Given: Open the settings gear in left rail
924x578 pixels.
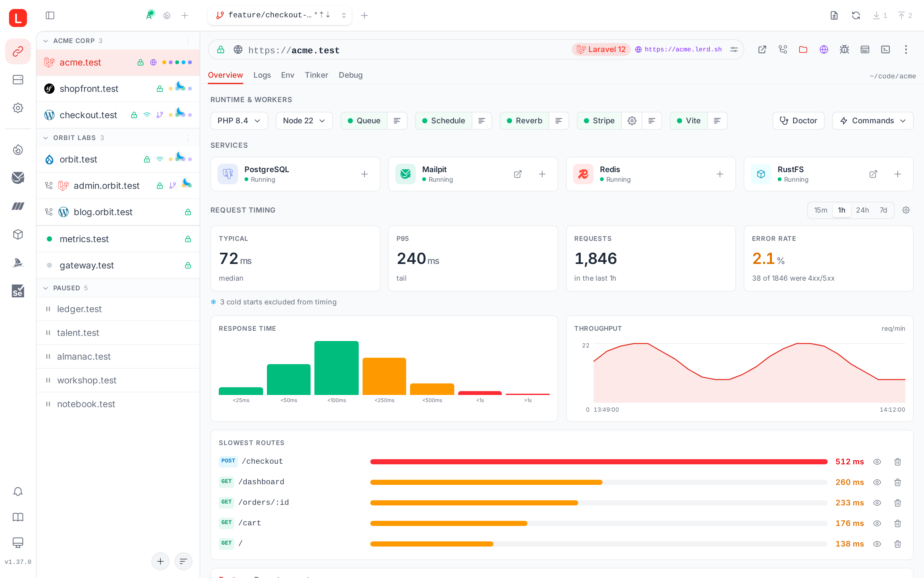Looking at the screenshot, I should tap(18, 108).
